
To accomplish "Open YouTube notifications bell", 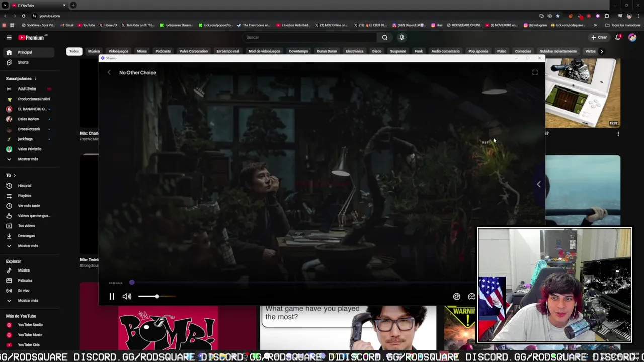I will click(x=618, y=37).
